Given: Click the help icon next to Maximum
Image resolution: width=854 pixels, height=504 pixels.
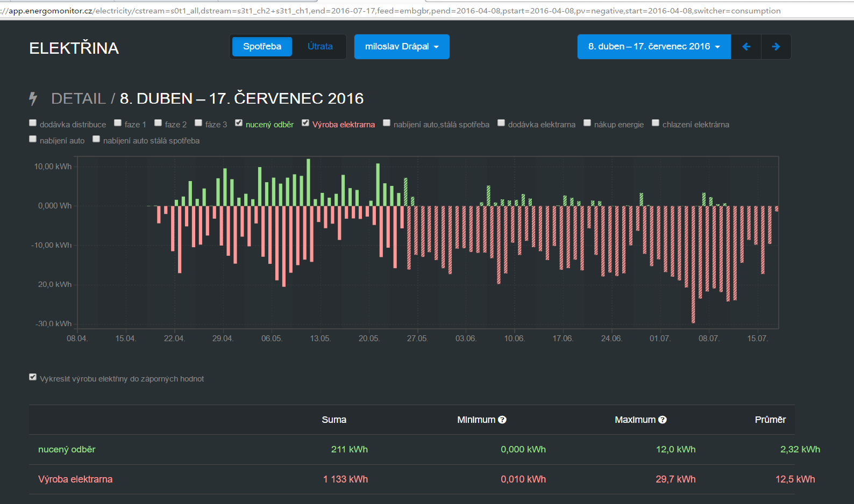Looking at the screenshot, I should coord(663,420).
